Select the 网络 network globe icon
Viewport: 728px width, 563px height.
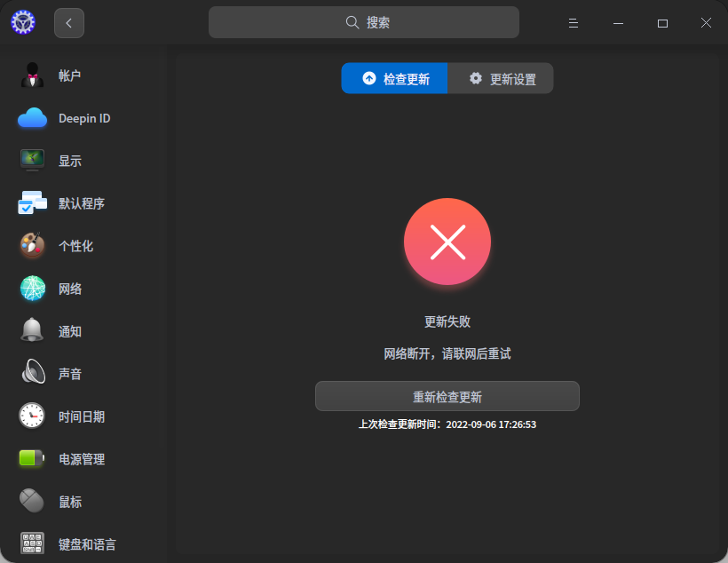coord(32,289)
